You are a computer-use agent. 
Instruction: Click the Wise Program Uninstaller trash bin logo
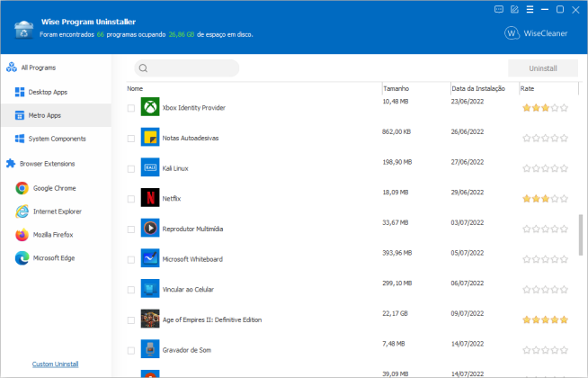(24, 30)
